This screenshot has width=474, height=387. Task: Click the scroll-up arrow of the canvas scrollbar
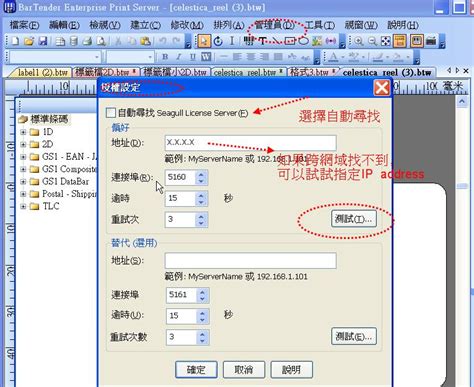(462, 102)
